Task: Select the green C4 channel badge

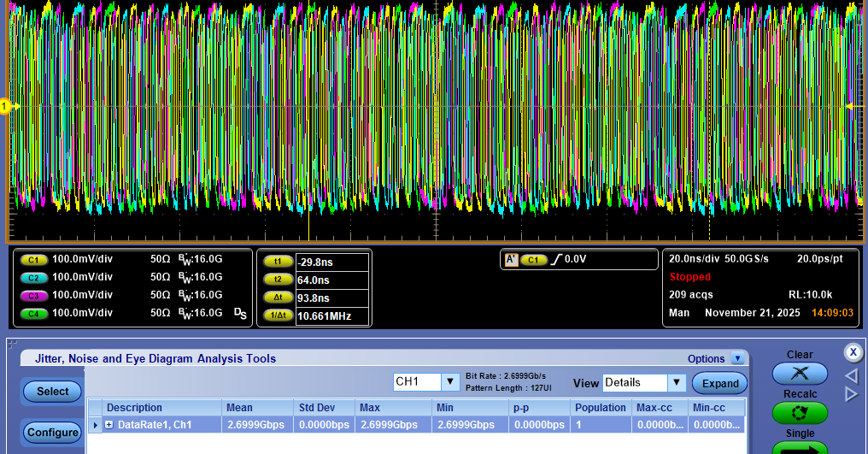Action: [33, 313]
